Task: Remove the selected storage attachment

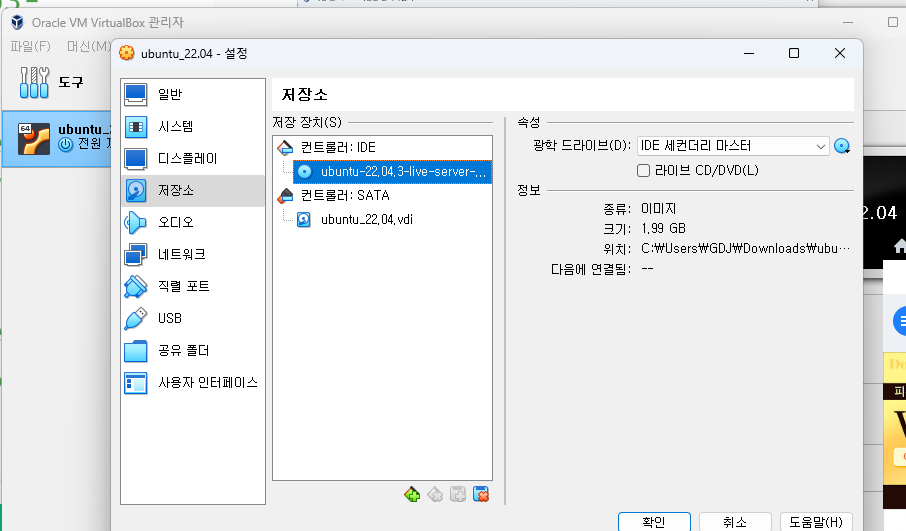Action: coord(481,495)
